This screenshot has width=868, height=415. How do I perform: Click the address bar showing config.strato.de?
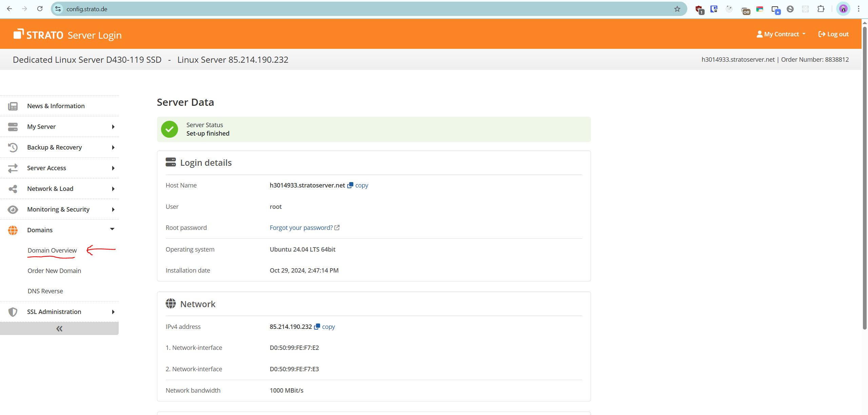(368, 9)
